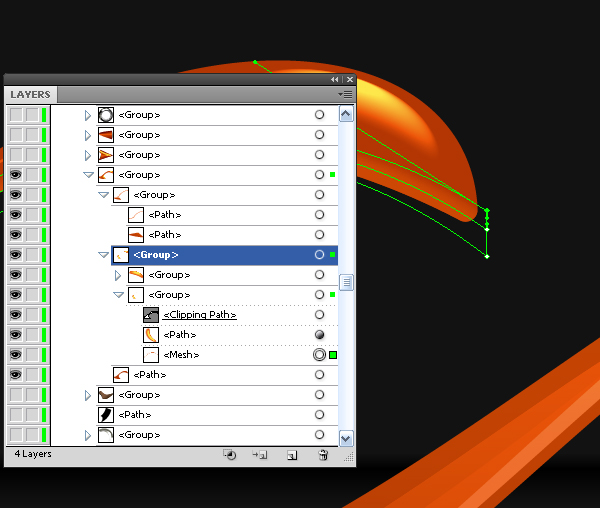This screenshot has width=600, height=508.
Task: Click the Mesh row thumbnail
Action: click(x=151, y=355)
